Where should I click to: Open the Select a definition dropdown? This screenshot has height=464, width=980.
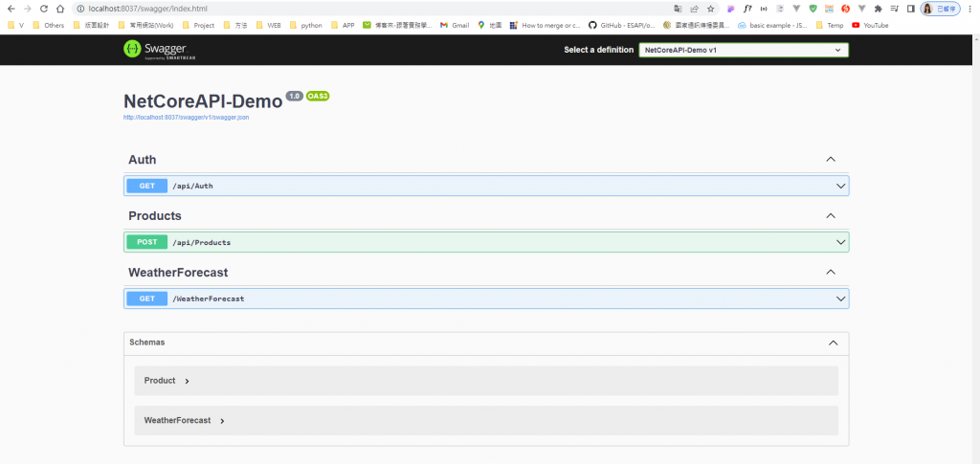[x=744, y=50]
